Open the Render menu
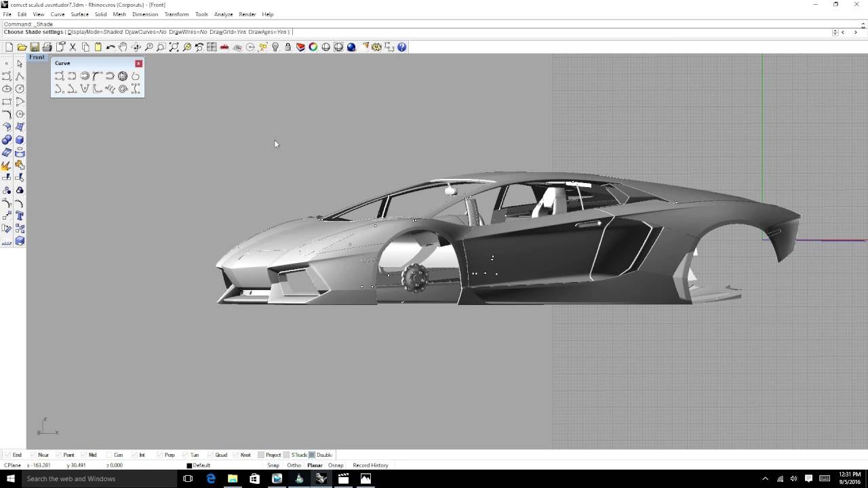868x488 pixels. 247,14
